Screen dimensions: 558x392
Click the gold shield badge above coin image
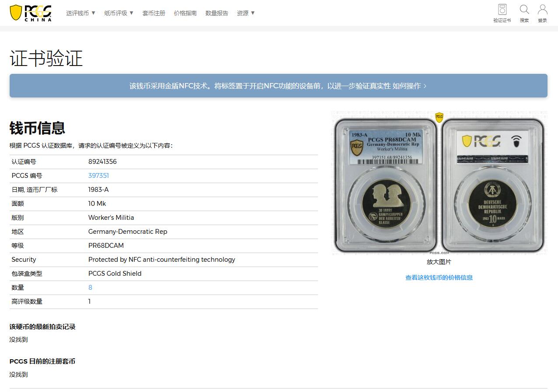[x=439, y=117]
